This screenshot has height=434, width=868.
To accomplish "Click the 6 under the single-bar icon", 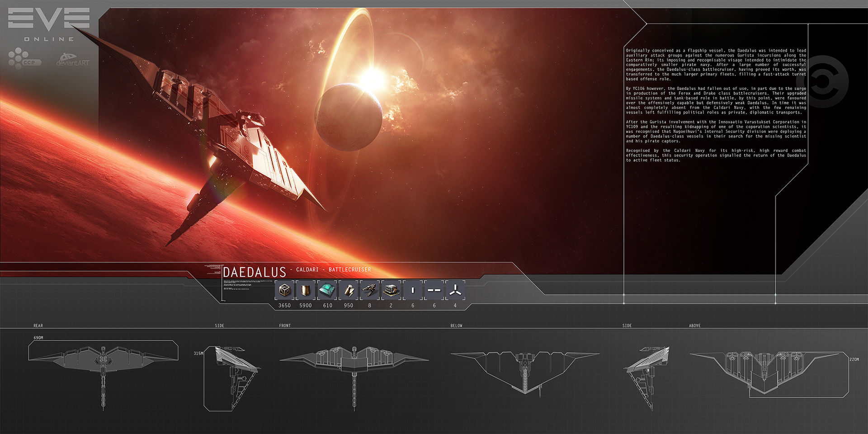I will (413, 306).
